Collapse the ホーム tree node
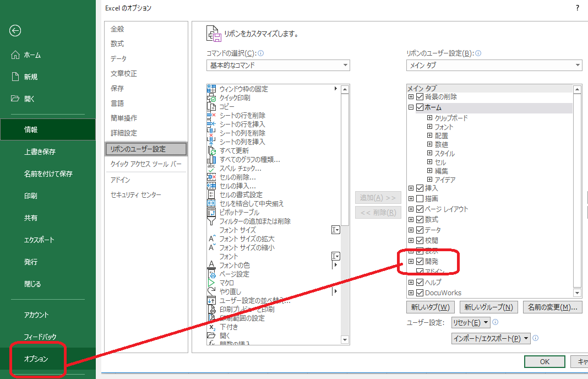This screenshot has height=379, width=588. pyautogui.click(x=411, y=107)
